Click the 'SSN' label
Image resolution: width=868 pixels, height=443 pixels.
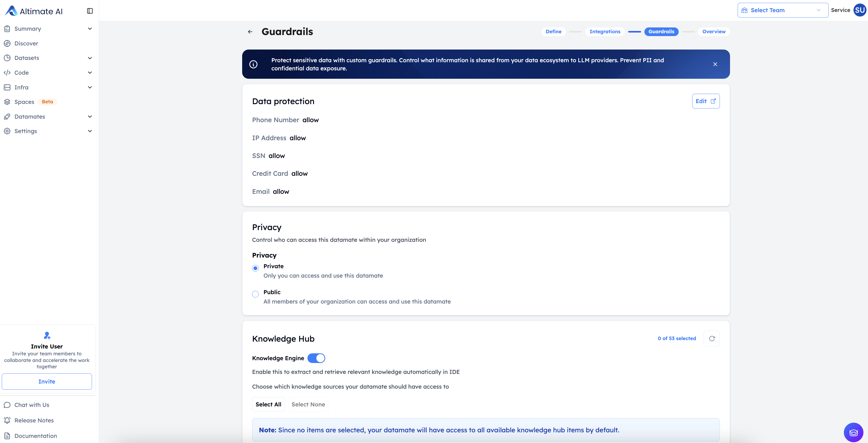[x=258, y=156]
